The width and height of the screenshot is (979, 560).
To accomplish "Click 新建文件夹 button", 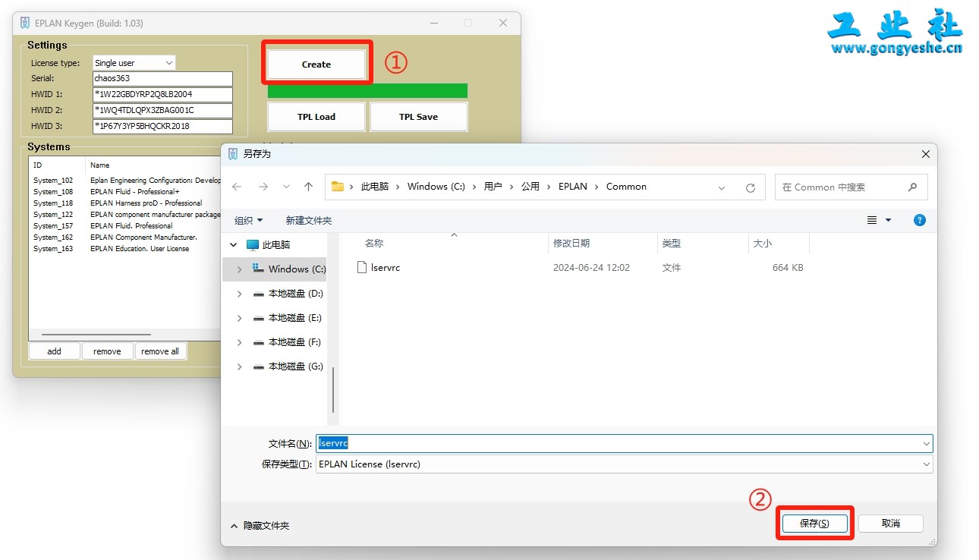I will click(x=309, y=221).
